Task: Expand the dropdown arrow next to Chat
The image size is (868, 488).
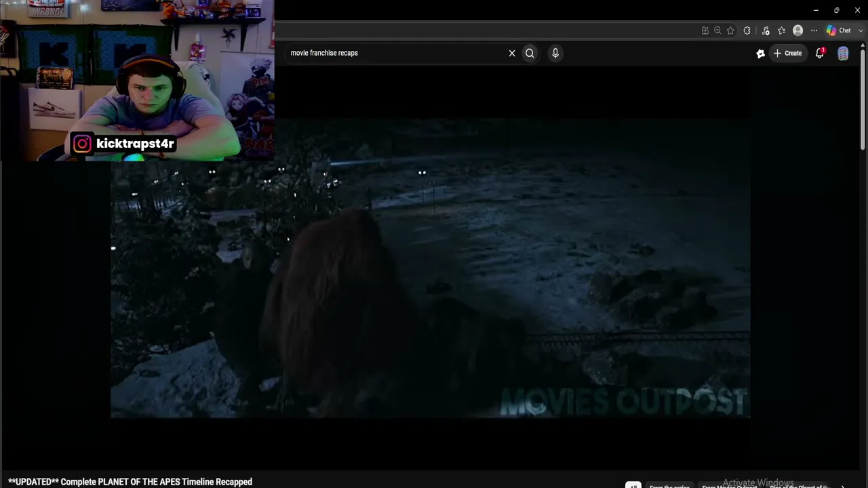Action: (861, 30)
